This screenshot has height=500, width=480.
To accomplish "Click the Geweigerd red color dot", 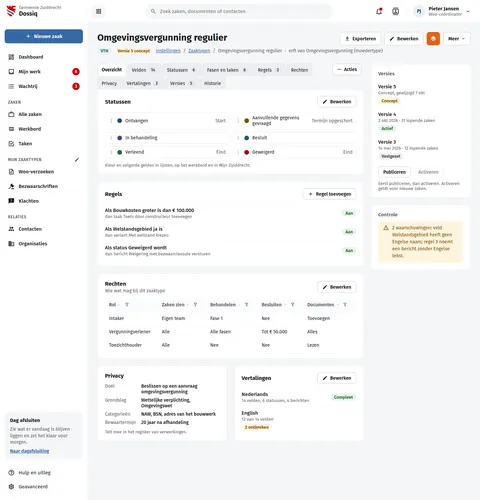I will click(247, 152).
